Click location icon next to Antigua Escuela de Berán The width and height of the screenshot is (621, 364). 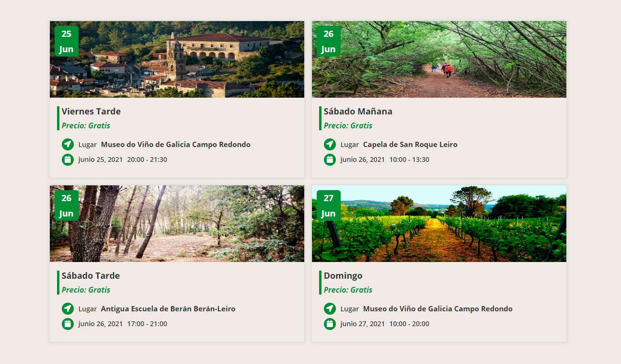(68, 309)
